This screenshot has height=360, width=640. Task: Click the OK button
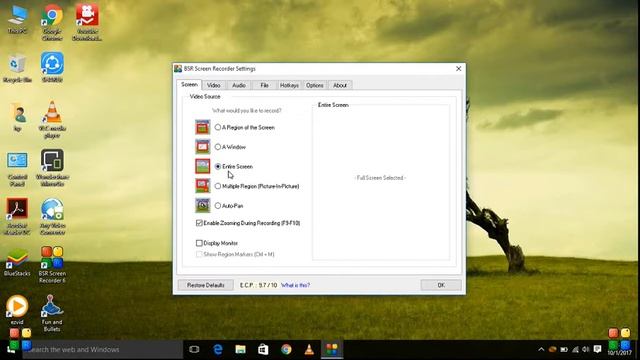point(441,285)
